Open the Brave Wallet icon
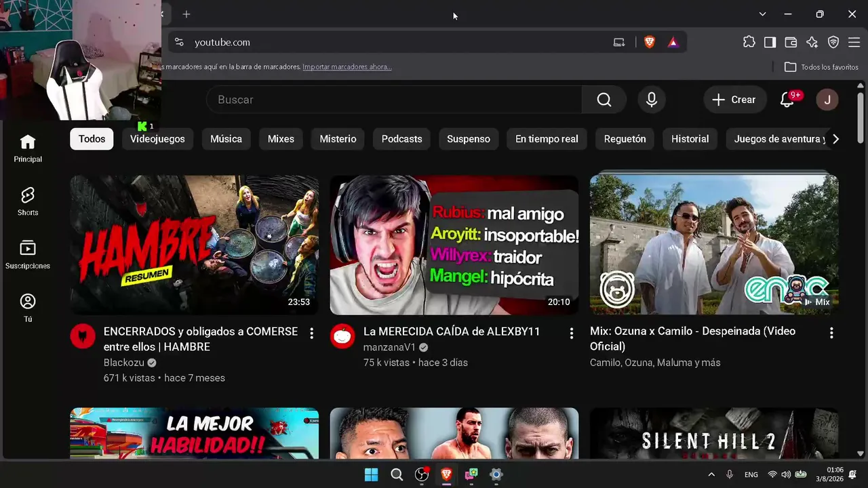Screen dimensions: 868x488 (x=791, y=42)
